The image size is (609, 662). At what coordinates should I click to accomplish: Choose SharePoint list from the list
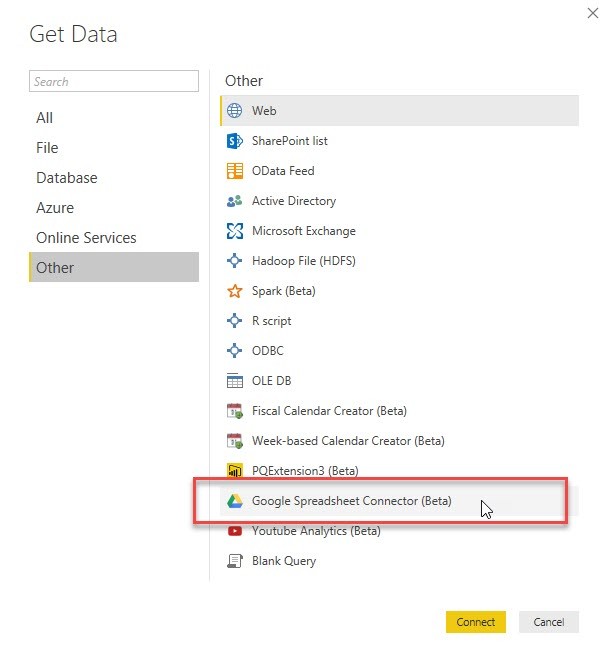pyautogui.click(x=289, y=141)
